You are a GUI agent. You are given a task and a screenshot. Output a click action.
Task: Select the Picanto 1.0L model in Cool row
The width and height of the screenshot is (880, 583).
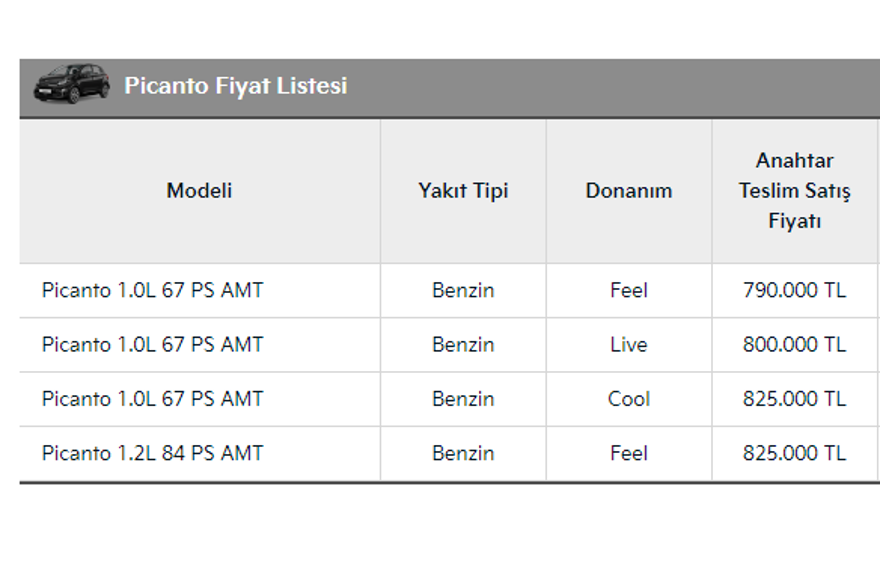tap(153, 399)
